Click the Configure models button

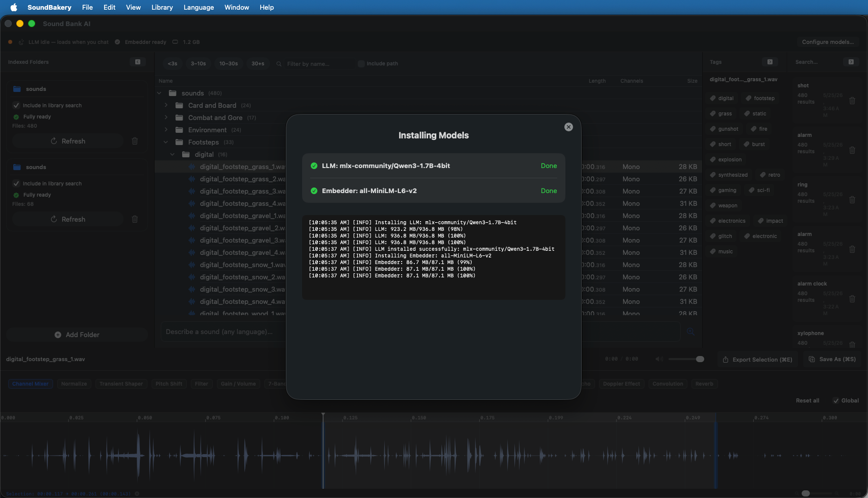pyautogui.click(x=828, y=42)
